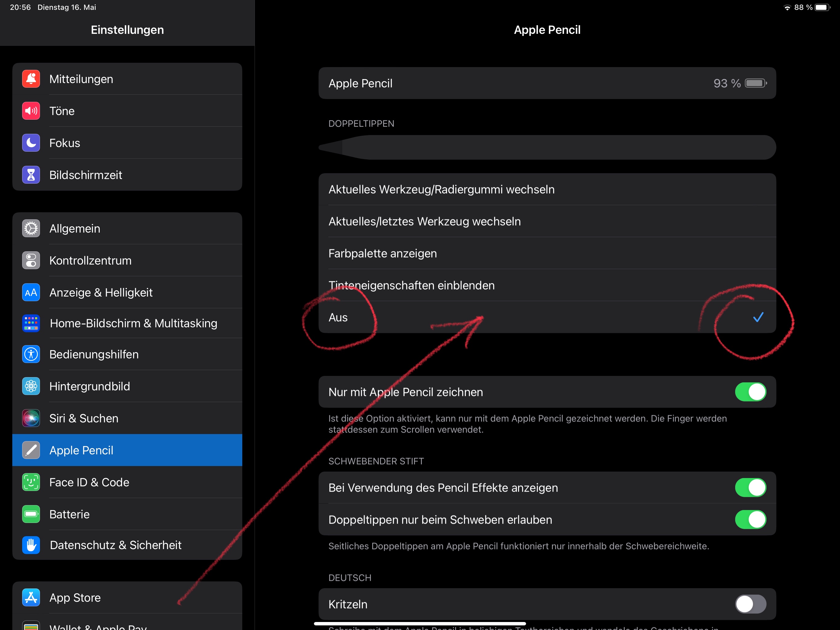Open the Fokus moon icon
The width and height of the screenshot is (840, 630).
31,143
